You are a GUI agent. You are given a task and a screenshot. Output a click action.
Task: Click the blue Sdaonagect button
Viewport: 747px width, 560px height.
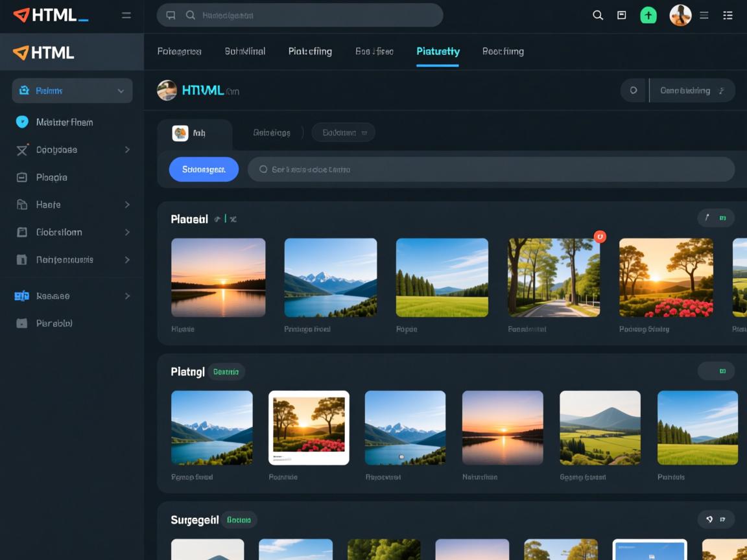point(204,169)
